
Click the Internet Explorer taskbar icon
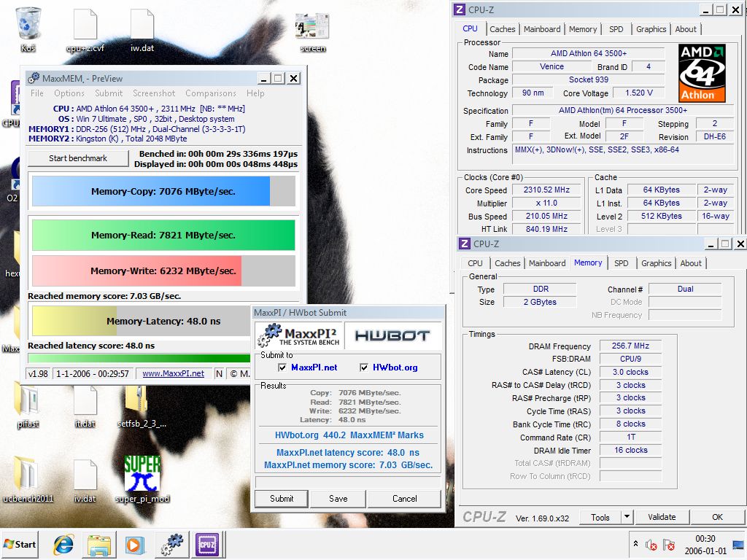[x=64, y=544]
